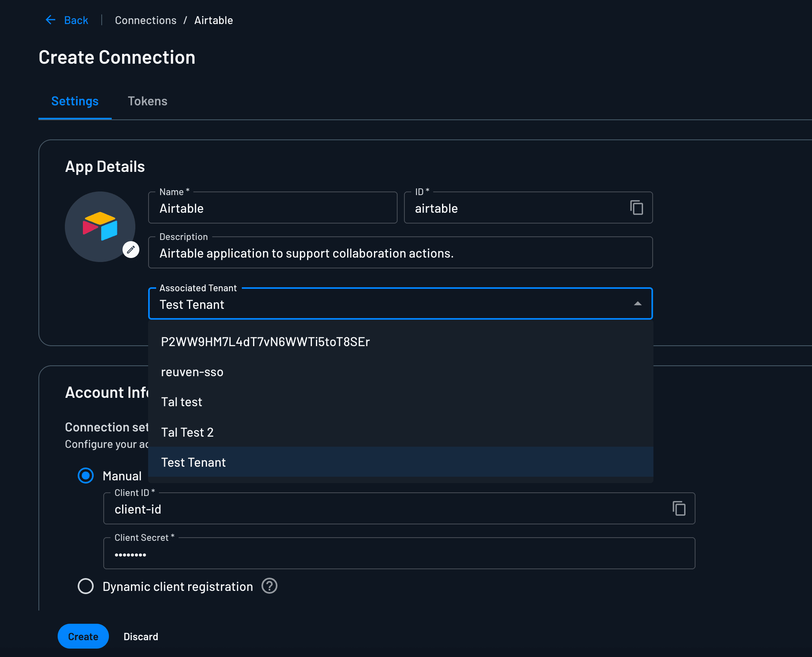Edit the Airtable connection logo

[x=130, y=249]
